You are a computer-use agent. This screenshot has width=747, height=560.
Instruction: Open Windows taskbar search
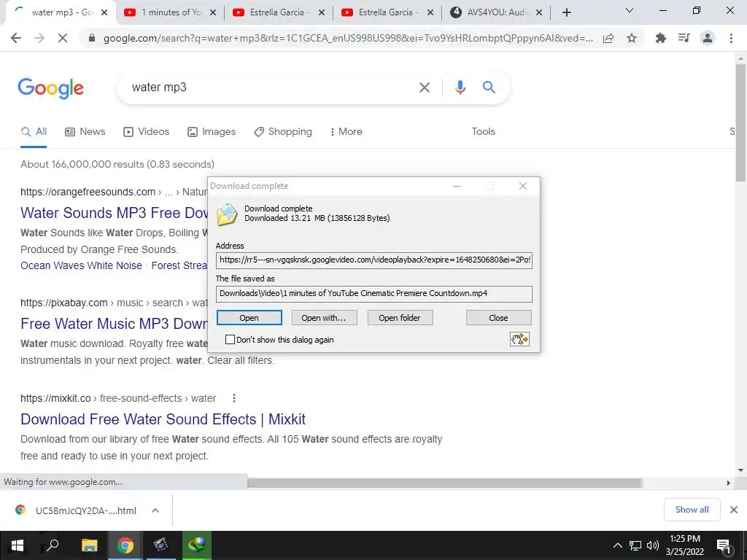(x=52, y=545)
